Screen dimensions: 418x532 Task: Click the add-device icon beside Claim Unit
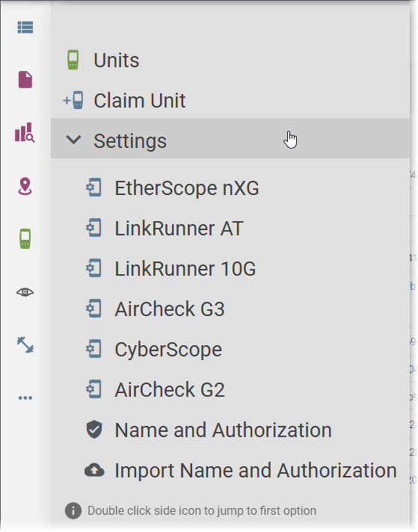click(73, 100)
